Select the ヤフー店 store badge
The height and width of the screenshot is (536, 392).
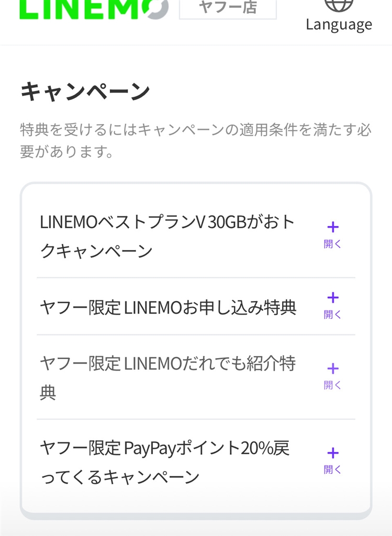(x=228, y=8)
